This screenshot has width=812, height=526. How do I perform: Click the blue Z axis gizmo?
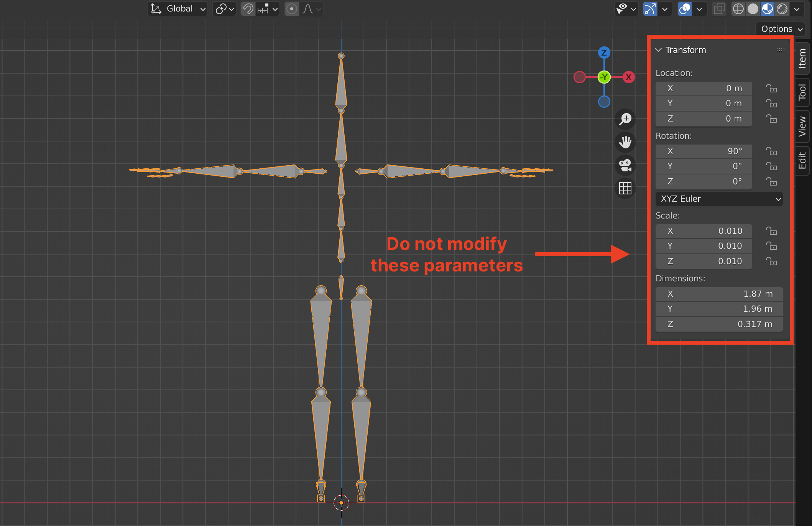click(x=604, y=53)
